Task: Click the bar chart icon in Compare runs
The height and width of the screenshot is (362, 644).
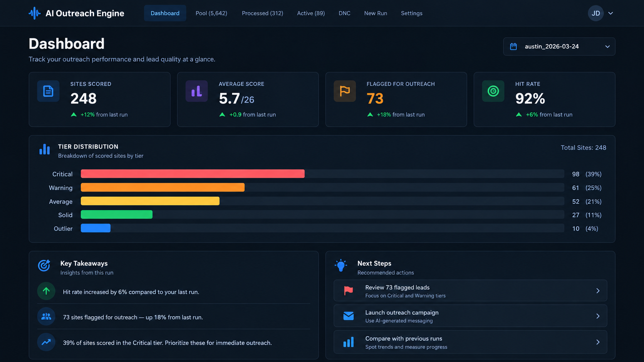Action: 348,342
